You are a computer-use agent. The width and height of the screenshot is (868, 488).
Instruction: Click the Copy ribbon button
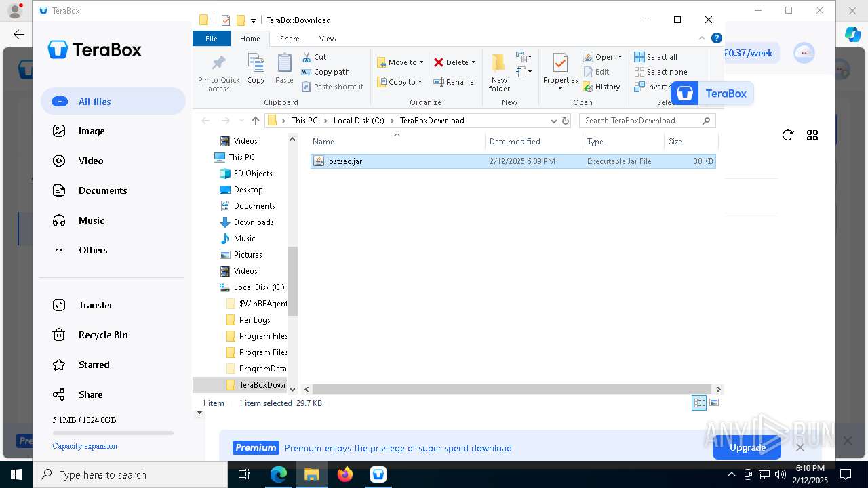[x=256, y=69]
